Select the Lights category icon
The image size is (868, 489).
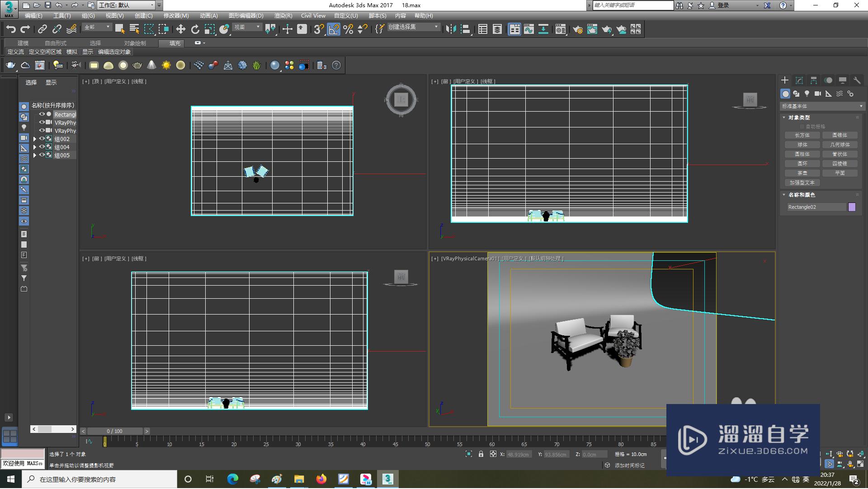click(807, 94)
